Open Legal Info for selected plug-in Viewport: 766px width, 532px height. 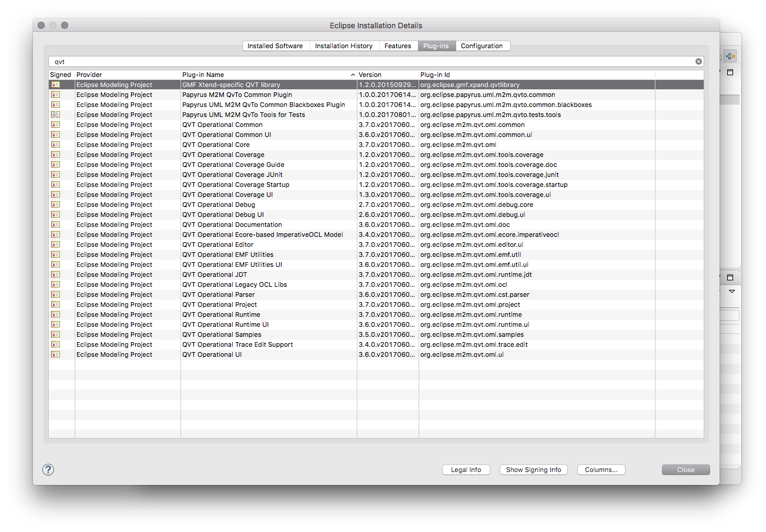click(466, 470)
